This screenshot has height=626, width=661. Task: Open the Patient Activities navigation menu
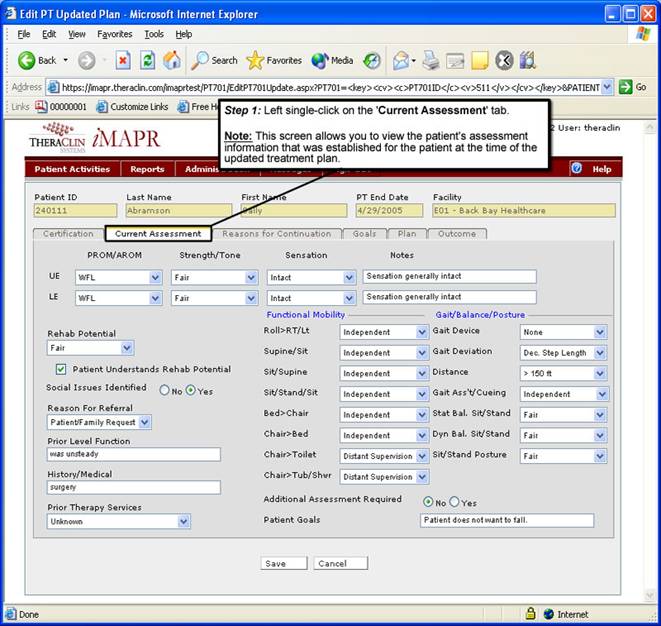72,169
